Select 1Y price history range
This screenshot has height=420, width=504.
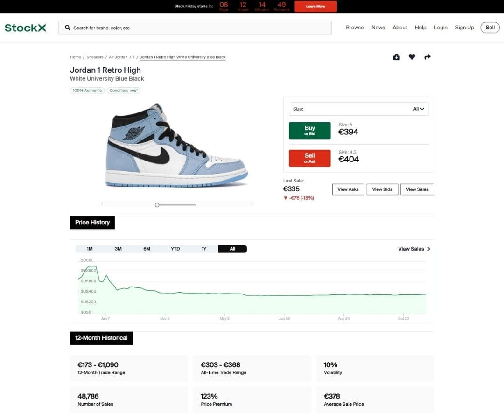[204, 249]
